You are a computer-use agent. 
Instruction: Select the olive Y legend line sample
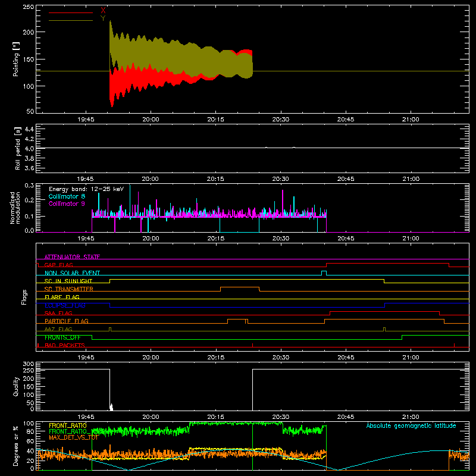tap(71, 20)
